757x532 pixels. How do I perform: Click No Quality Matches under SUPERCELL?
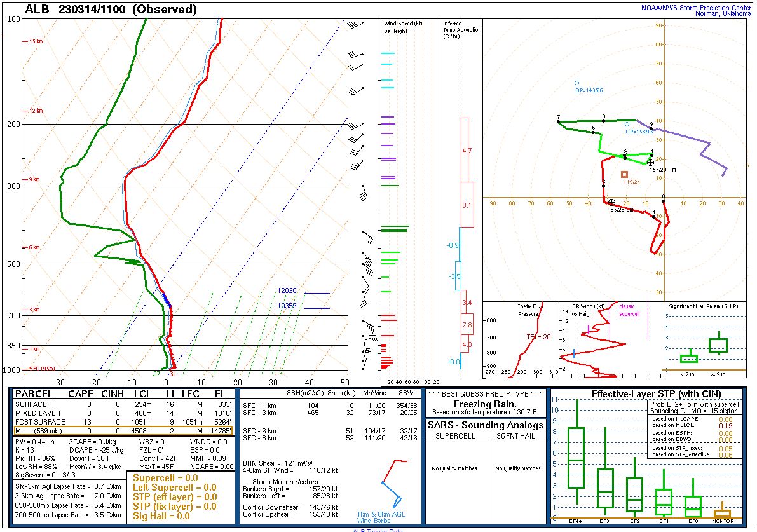(x=454, y=468)
